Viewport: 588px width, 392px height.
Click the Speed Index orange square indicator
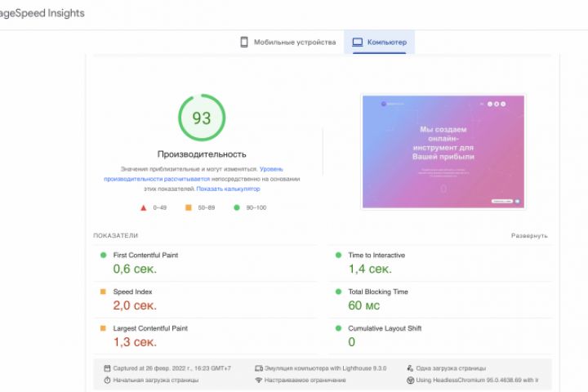coord(104,292)
